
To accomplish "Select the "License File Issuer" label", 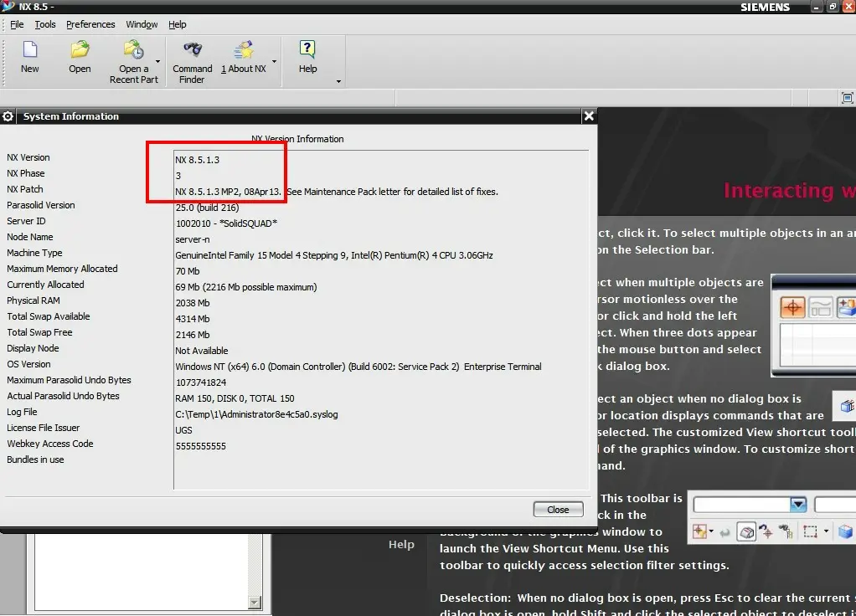I will click(43, 428).
